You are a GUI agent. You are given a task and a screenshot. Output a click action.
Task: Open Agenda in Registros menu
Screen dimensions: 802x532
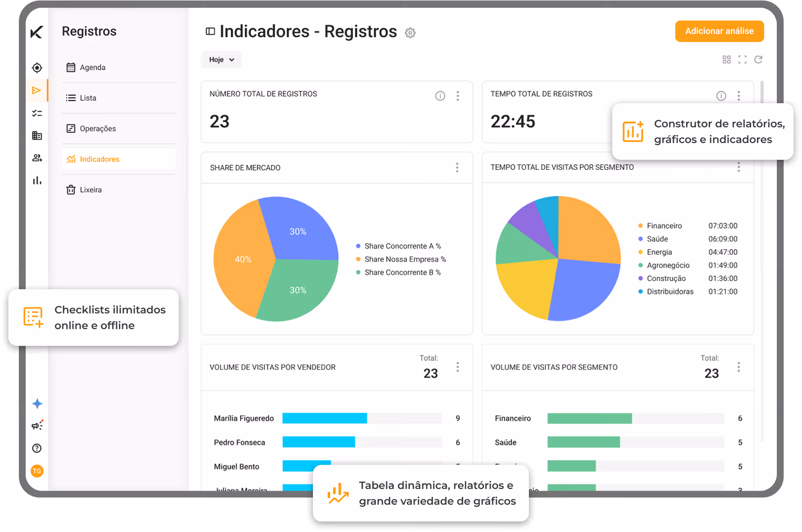click(x=118, y=68)
